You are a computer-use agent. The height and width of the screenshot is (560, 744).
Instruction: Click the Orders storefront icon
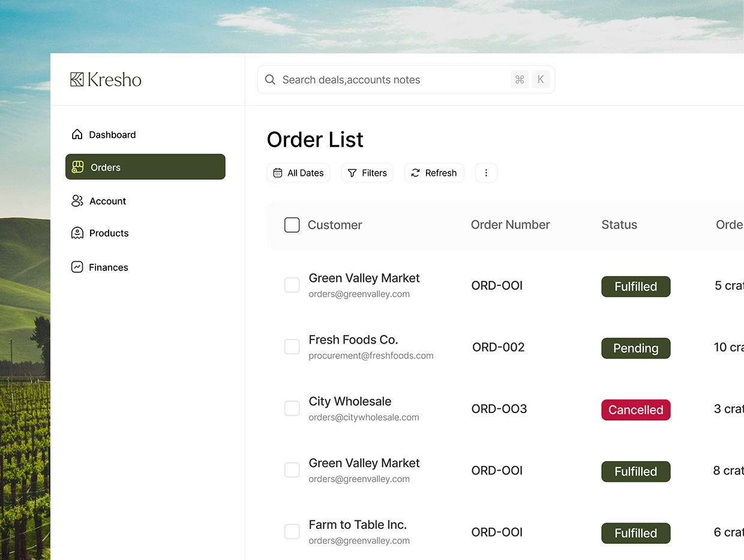coord(77,167)
